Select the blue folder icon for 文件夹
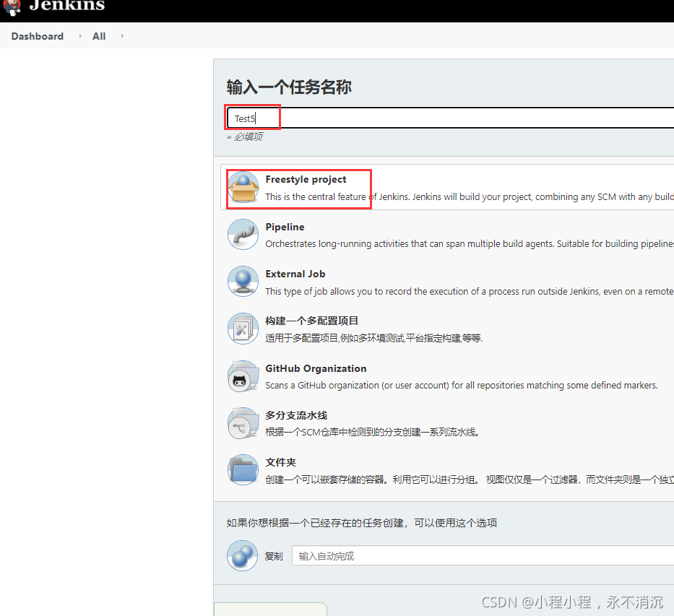Image resolution: width=674 pixels, height=616 pixels. tap(243, 470)
